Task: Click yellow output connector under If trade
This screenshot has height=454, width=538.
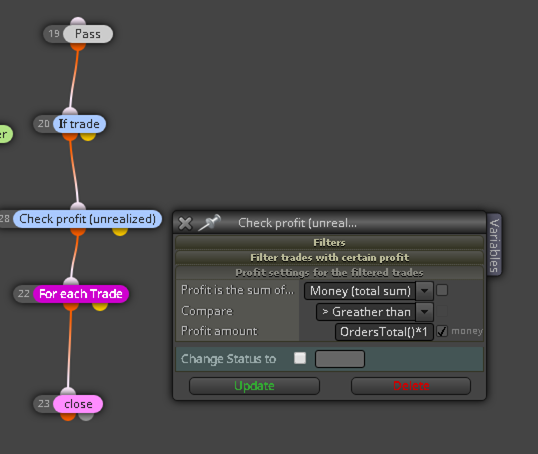Action: point(88,137)
